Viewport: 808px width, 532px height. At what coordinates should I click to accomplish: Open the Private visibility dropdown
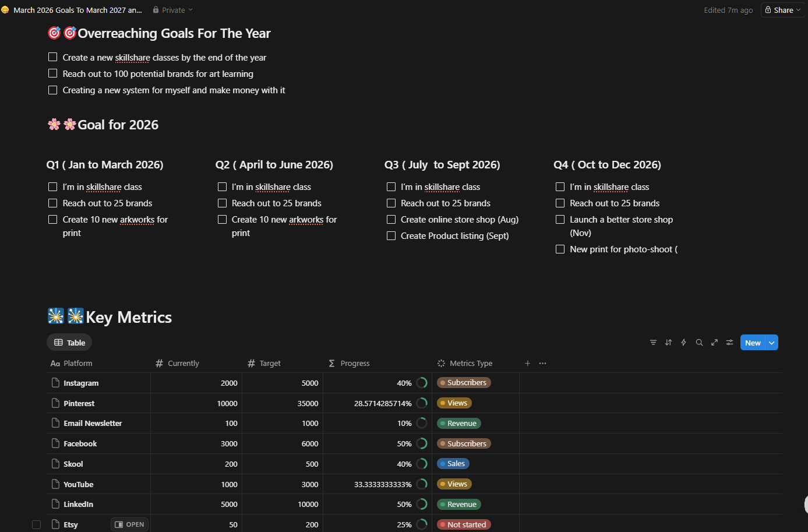173,10
